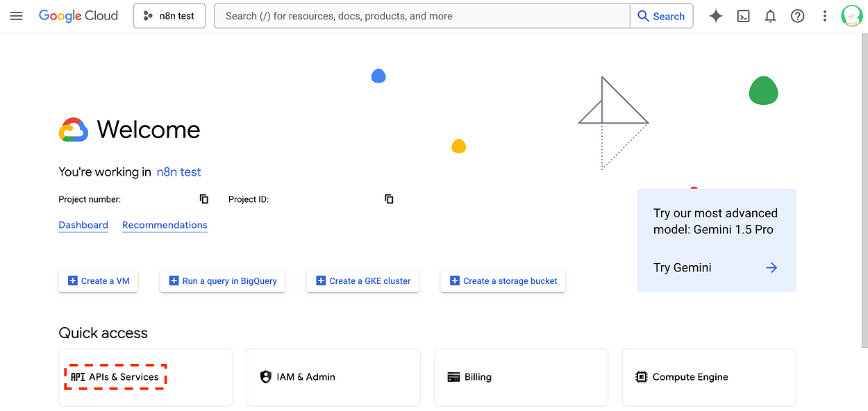
Task: Click Create a storage bucket button
Action: click(503, 281)
